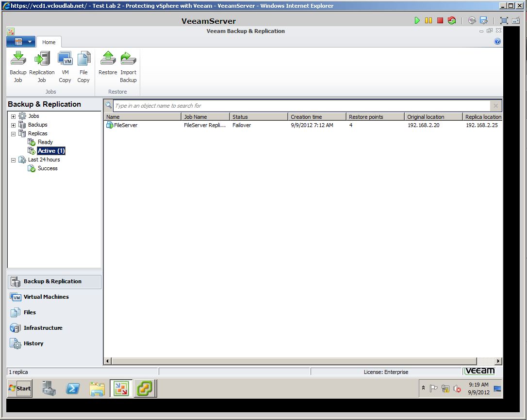Pause the VM with yellow button
The height and width of the screenshot is (420, 527).
coord(428,20)
